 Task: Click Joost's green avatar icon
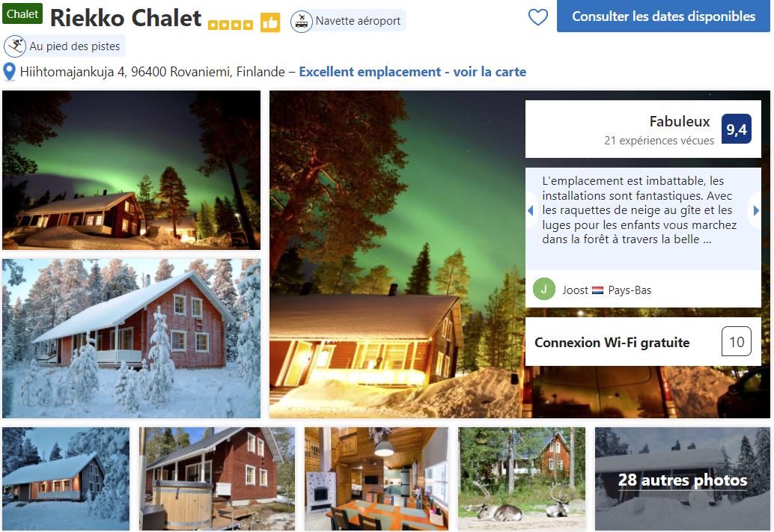coord(544,289)
